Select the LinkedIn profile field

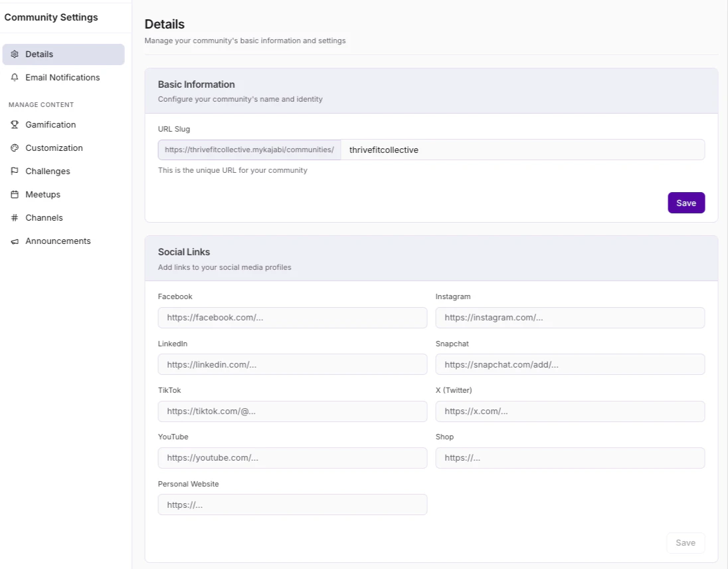tap(292, 364)
